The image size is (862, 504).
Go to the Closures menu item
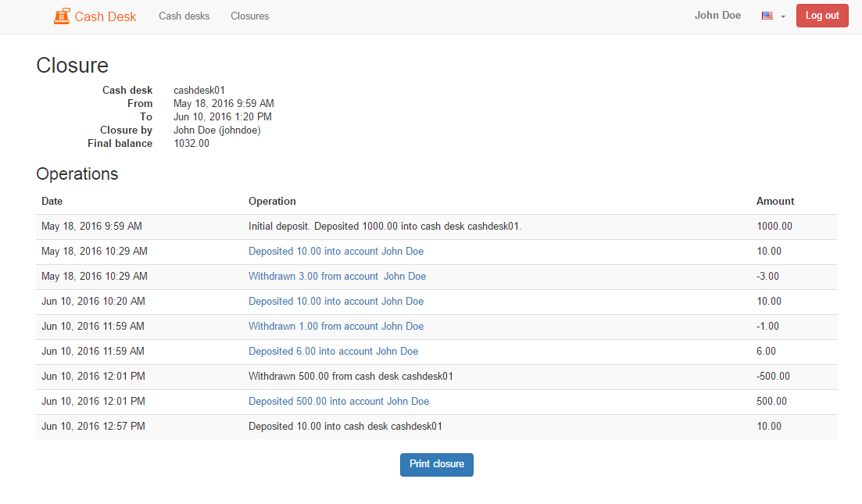tap(249, 16)
